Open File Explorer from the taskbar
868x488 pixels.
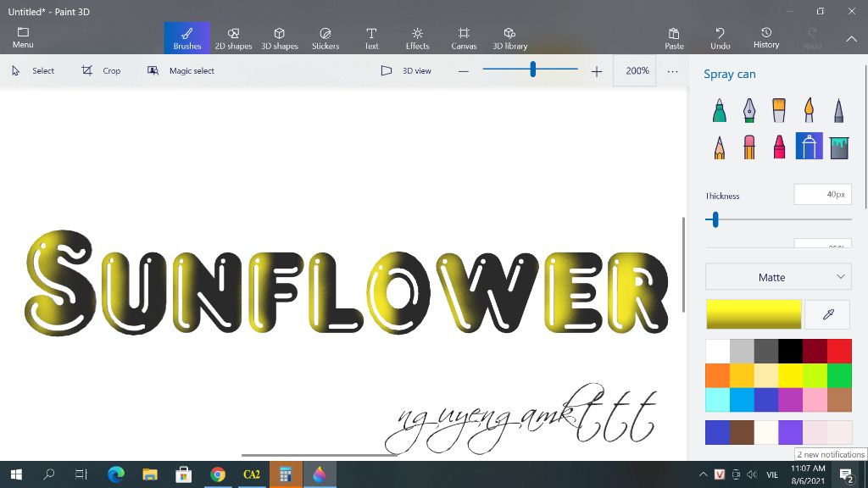pyautogui.click(x=149, y=474)
